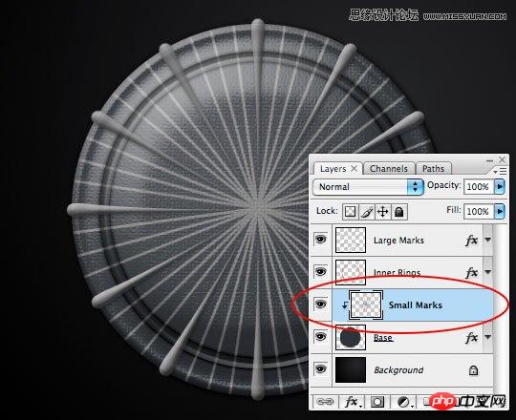The image size is (516, 420).
Task: Toggle visibility of Small Marks layer
Action: click(320, 304)
